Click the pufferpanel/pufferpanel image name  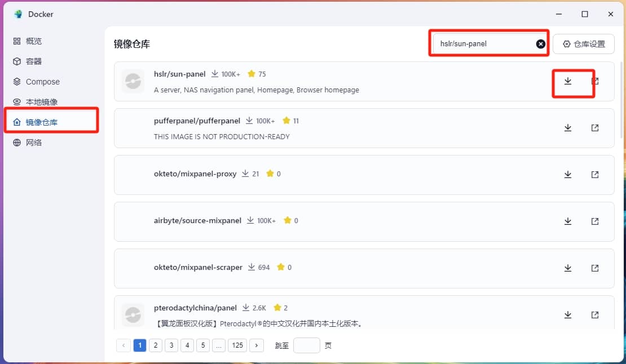[197, 121]
